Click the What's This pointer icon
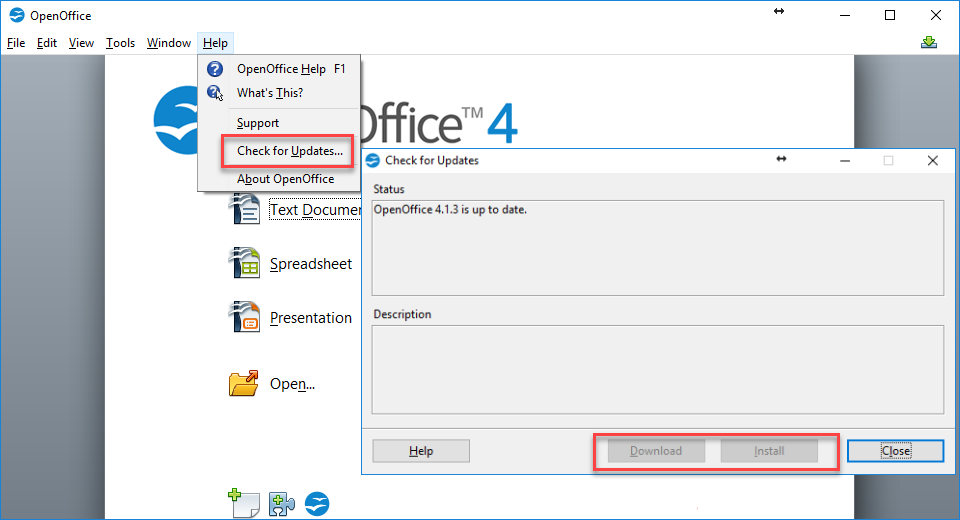The image size is (960, 520). click(x=215, y=93)
